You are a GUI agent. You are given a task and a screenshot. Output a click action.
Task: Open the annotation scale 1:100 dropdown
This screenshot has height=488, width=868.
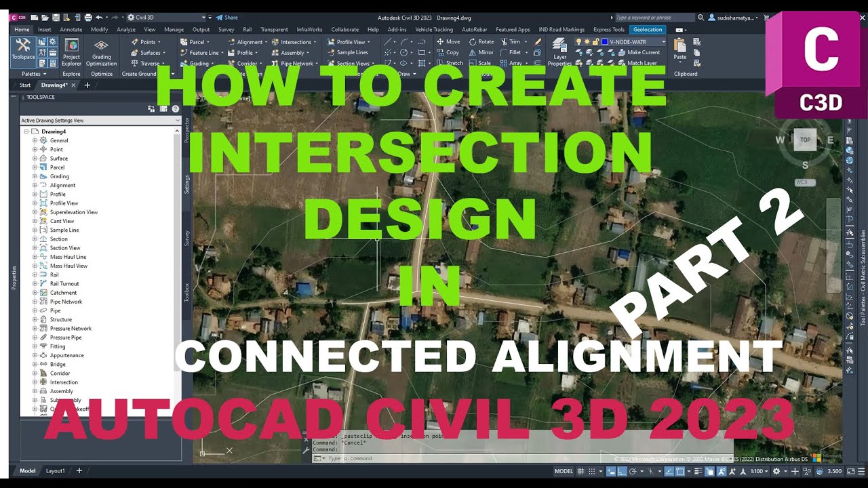[760, 471]
